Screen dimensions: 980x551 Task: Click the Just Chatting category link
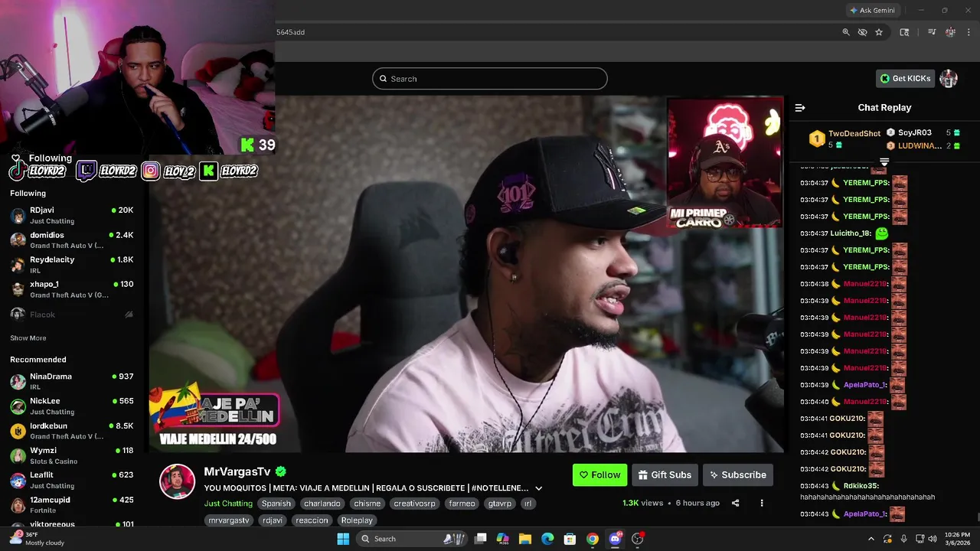point(228,504)
